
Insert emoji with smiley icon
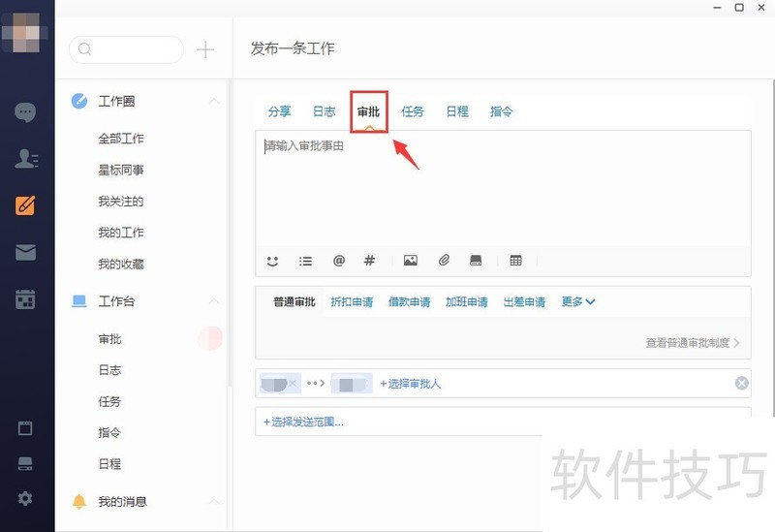pyautogui.click(x=272, y=261)
